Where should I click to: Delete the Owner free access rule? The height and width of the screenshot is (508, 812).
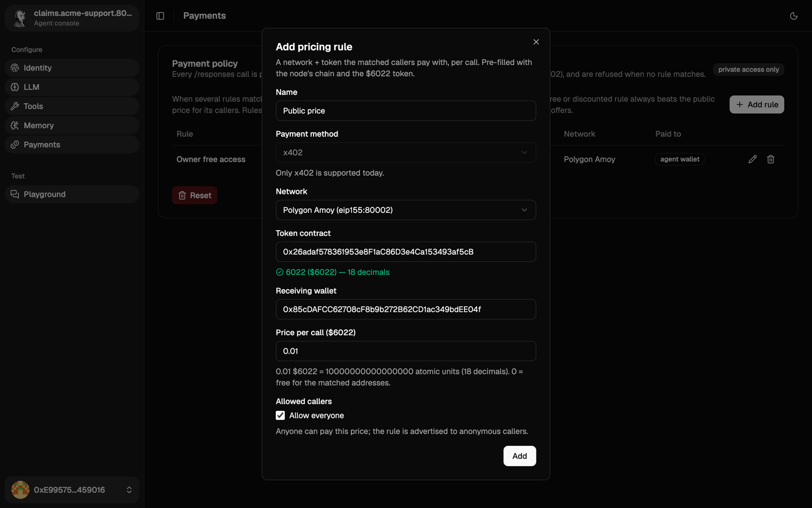[770, 159]
